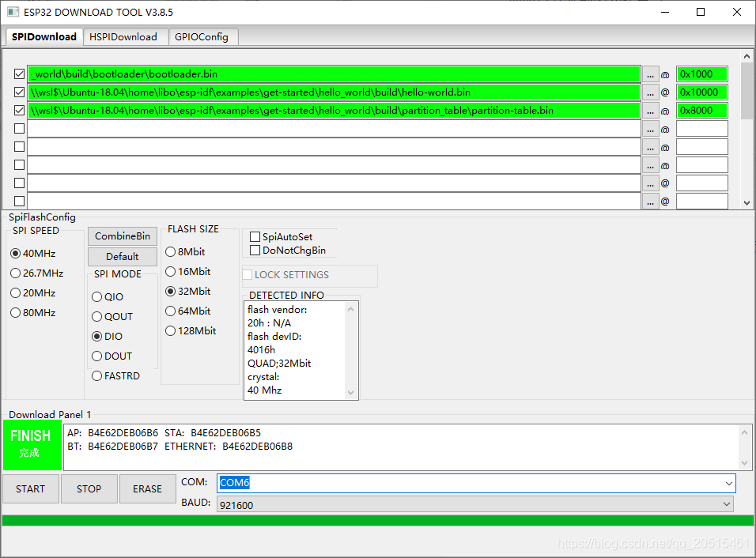Open the BAUD rate dropdown
This screenshot has height=558, width=756.
coord(727,504)
